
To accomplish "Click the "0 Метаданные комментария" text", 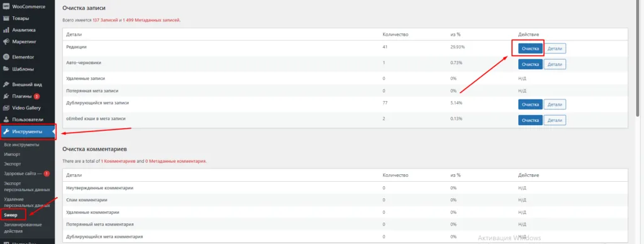I will click(175, 162).
